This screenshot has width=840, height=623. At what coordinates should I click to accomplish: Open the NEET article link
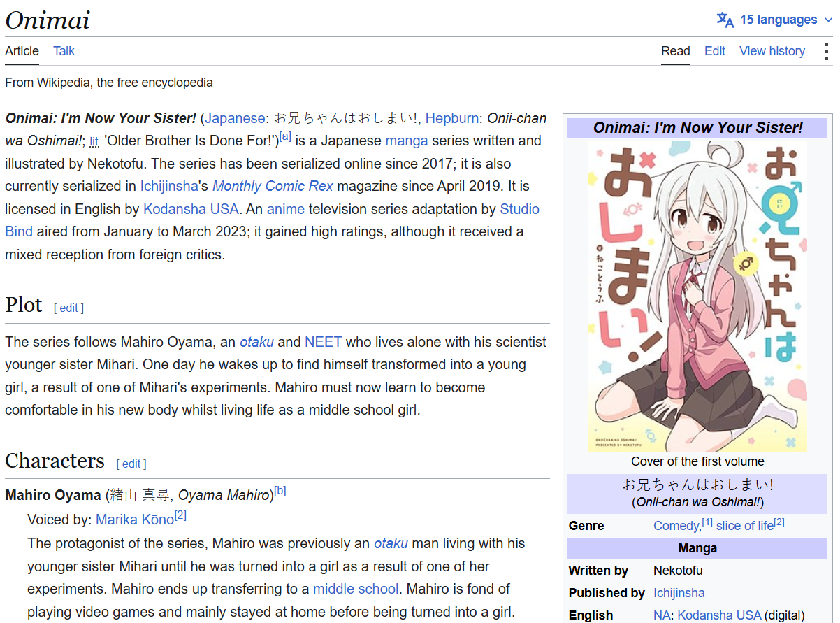[x=324, y=342]
